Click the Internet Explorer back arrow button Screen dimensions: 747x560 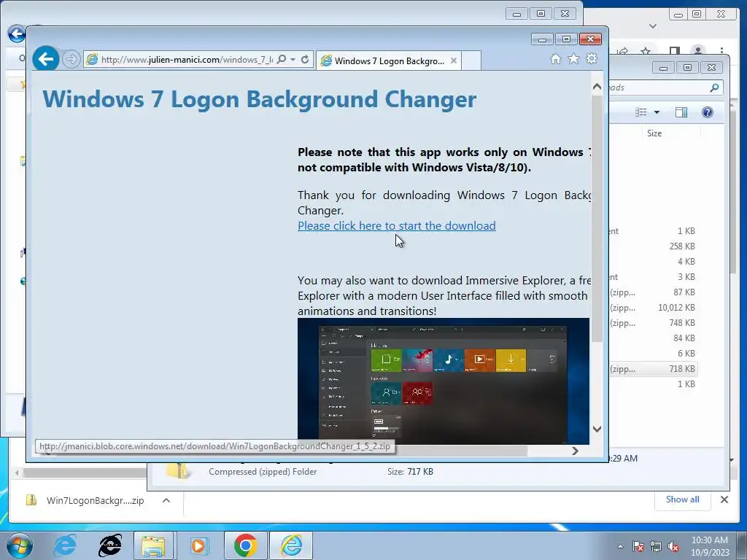click(x=46, y=59)
